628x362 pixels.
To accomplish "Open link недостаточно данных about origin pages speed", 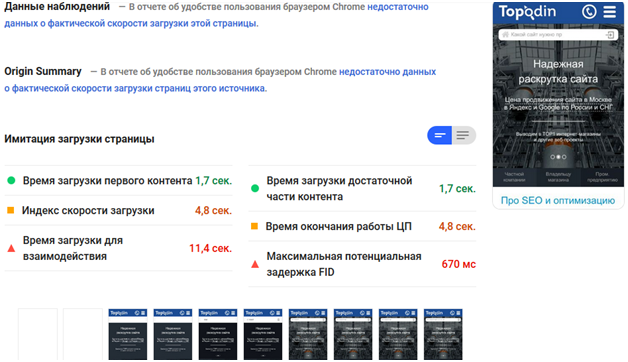I will [x=220, y=80].
